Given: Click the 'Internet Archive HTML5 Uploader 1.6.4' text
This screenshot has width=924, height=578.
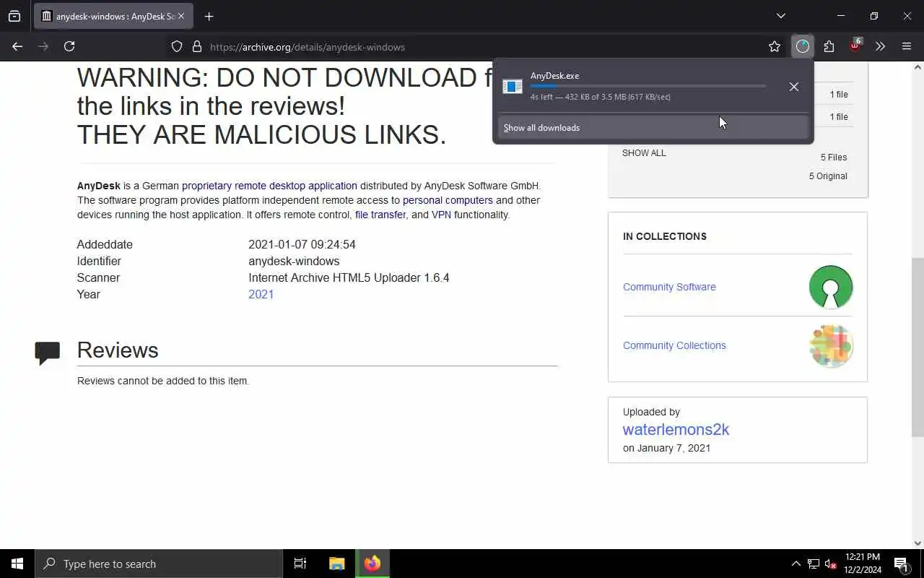Looking at the screenshot, I should click(349, 277).
